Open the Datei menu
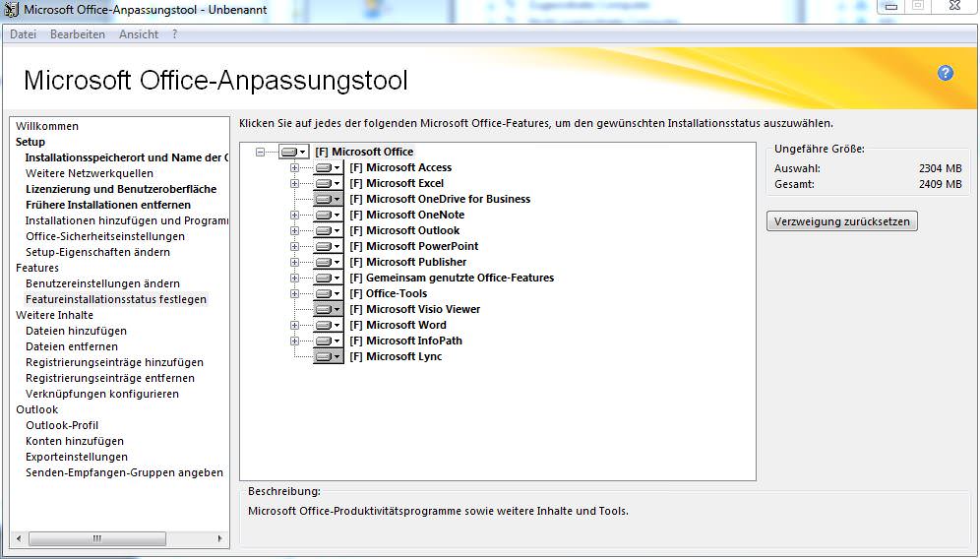The image size is (980, 559). [24, 34]
